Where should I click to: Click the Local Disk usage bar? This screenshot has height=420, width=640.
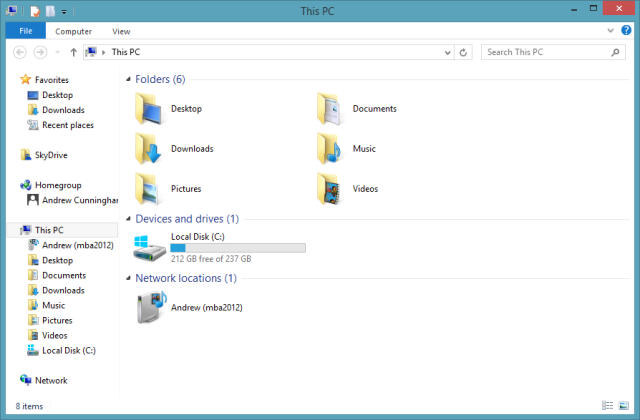pyautogui.click(x=238, y=248)
